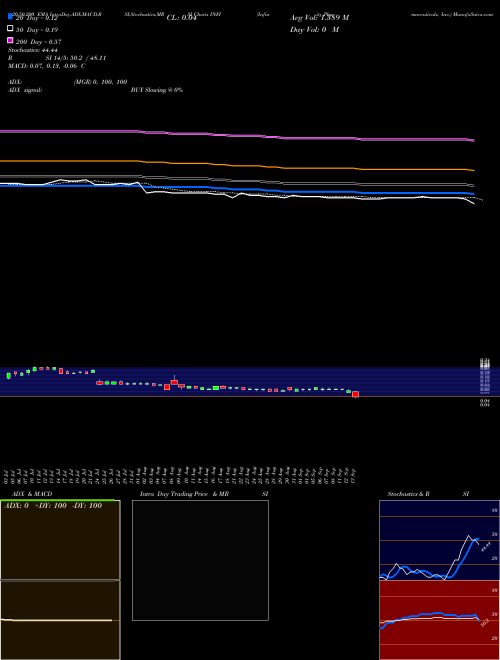
Task: Click the 'ADX: 0 +DY: 100 -DY: 100' readout
Action: tap(53, 506)
